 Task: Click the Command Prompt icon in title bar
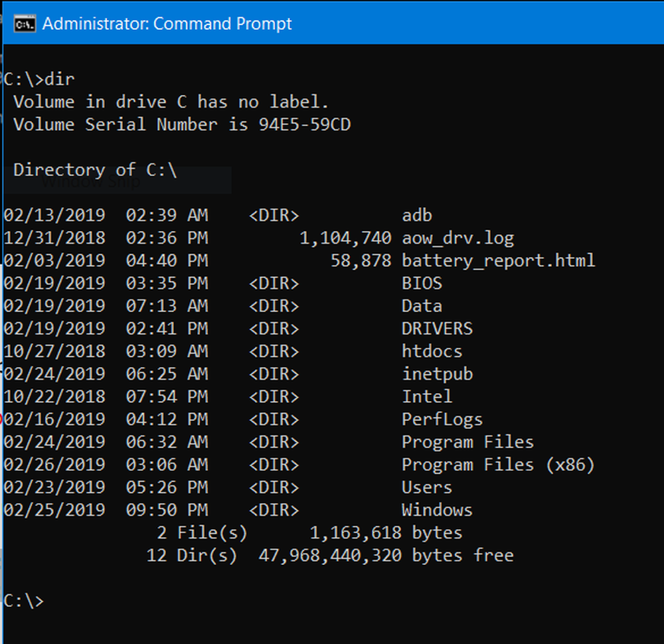point(25,24)
